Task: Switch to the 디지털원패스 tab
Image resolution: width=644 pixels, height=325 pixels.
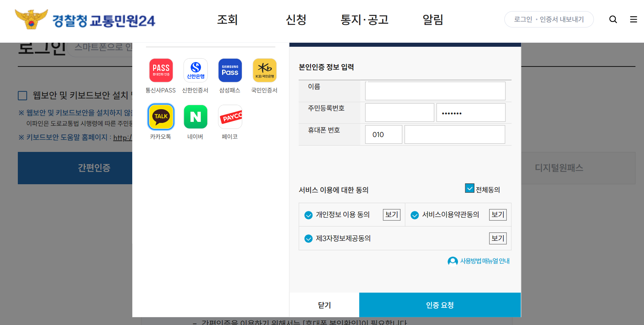Action: click(x=578, y=168)
